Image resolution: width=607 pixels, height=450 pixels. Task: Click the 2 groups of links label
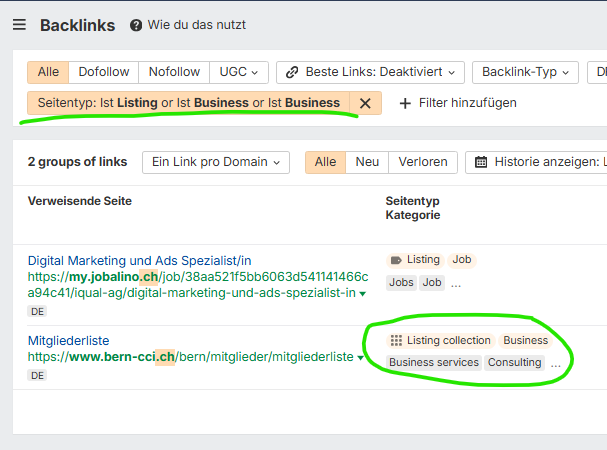[77, 162]
